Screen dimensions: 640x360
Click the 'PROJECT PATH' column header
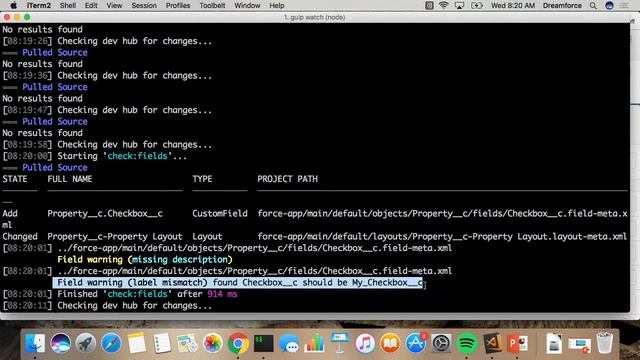point(287,179)
